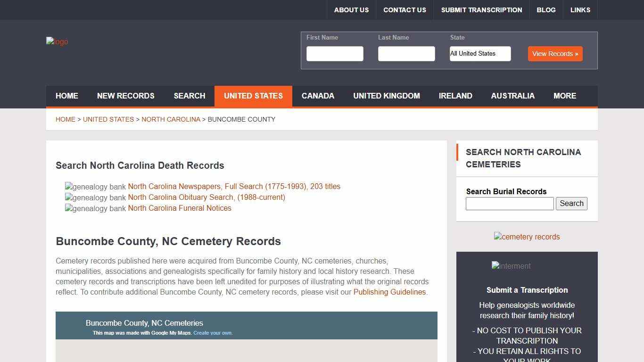
Task: Switch to the UNITED STATES tab
Action: tap(253, 96)
